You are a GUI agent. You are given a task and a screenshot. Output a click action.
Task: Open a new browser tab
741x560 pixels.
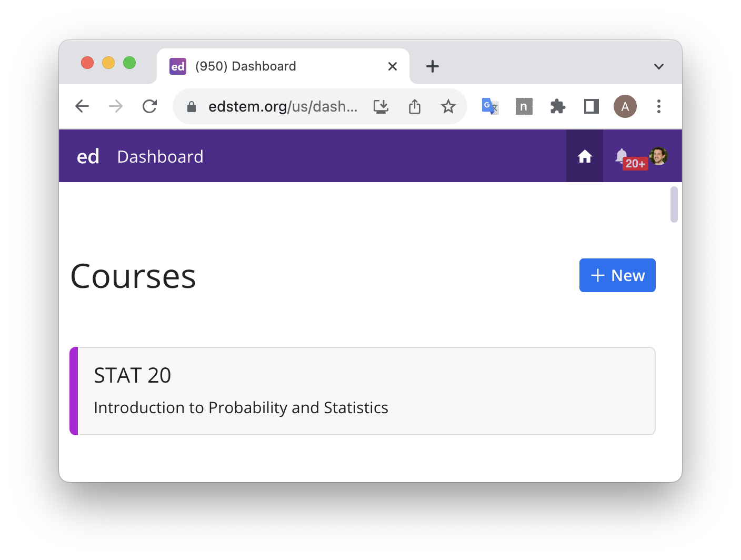(x=432, y=66)
